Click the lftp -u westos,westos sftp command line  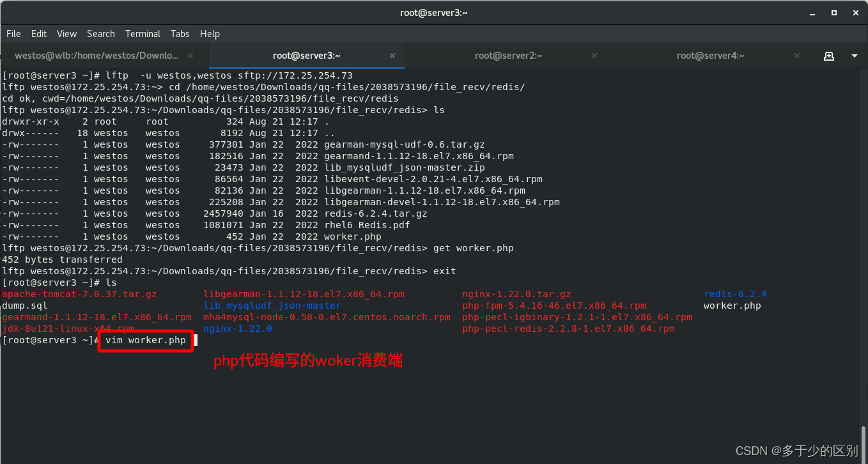coord(229,75)
